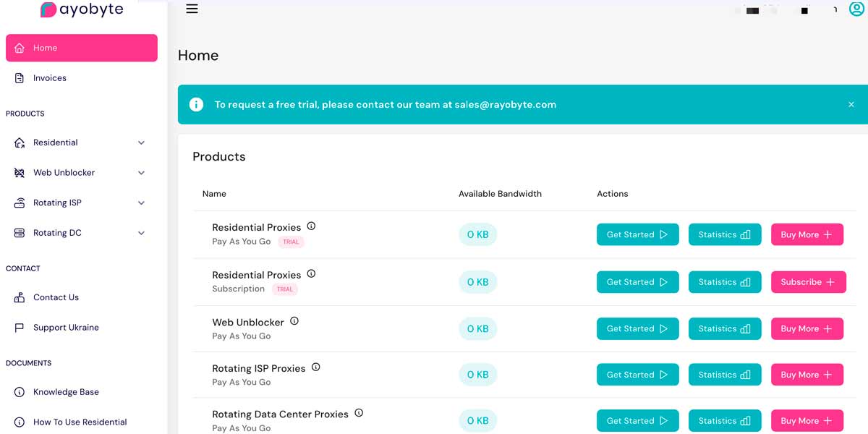This screenshot has height=434, width=868.
Task: Dismiss the free trial banner
Action: (x=851, y=104)
